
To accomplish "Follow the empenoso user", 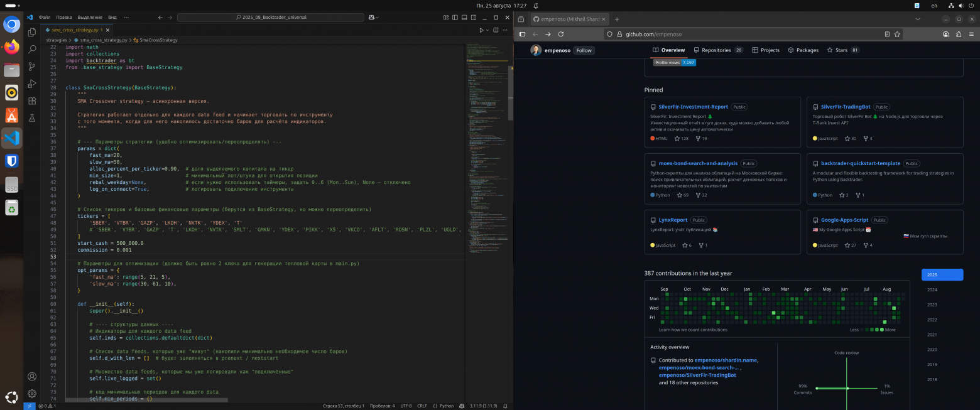I will coord(584,50).
